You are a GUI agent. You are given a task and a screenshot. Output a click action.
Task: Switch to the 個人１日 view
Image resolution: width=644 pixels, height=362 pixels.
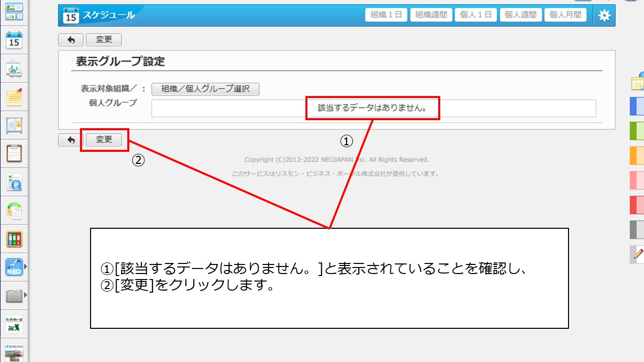coord(476,15)
